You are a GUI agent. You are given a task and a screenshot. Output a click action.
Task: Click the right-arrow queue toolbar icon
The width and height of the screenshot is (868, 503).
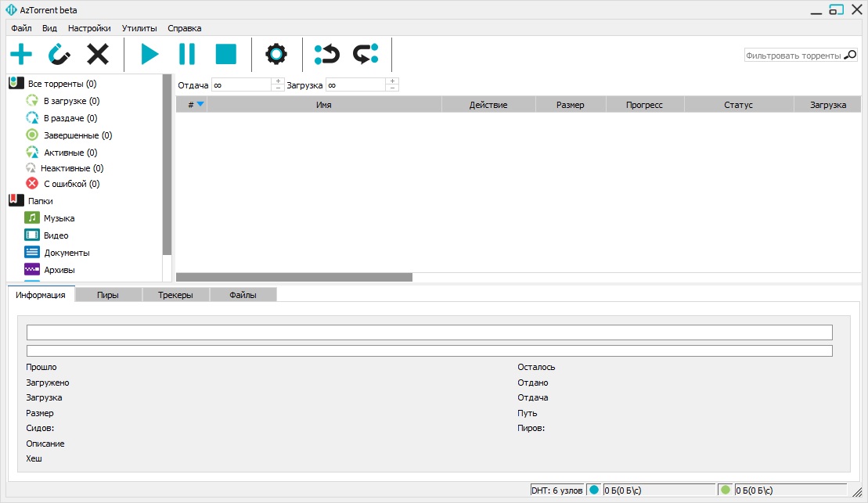click(366, 54)
